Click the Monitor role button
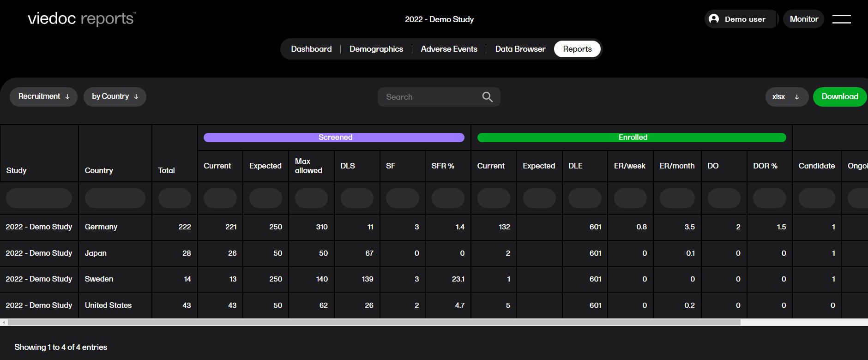The height and width of the screenshot is (360, 868). coord(803,19)
